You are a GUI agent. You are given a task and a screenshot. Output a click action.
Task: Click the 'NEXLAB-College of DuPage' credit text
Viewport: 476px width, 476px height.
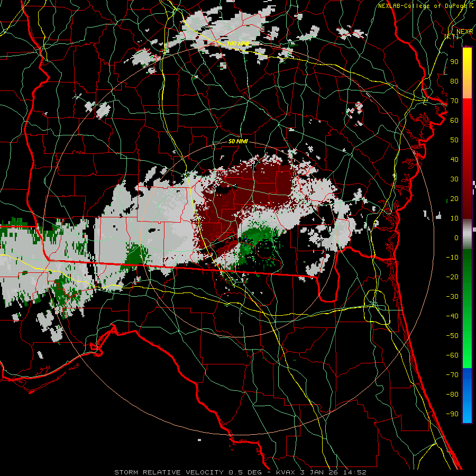click(423, 6)
